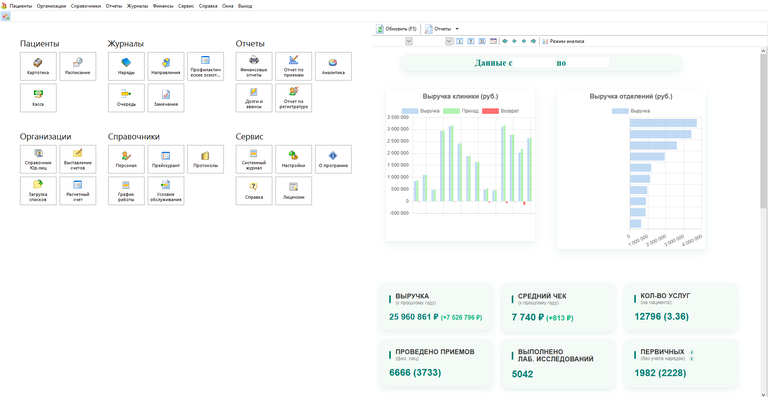The image size is (768, 397).
Task: Click the services count 12796 (3.36)
Action: (x=662, y=317)
